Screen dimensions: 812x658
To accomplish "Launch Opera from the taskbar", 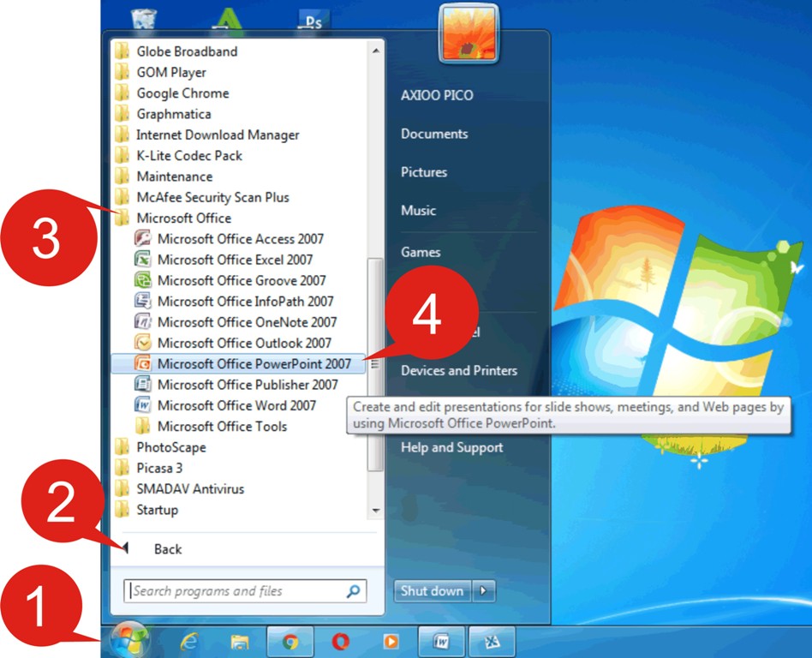I will click(340, 643).
